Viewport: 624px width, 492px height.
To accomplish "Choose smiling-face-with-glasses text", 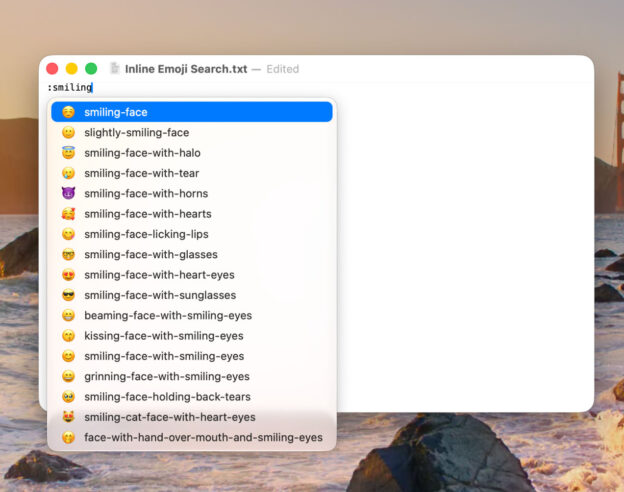I will [151, 254].
